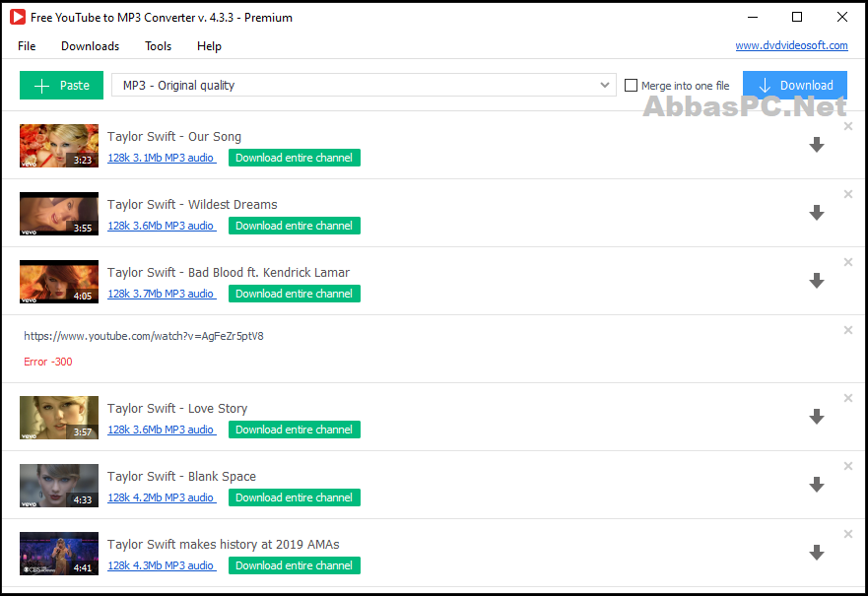Viewport: 868px width, 596px height.
Task: Click the download arrow for Wildest Dreams
Action: click(x=817, y=213)
